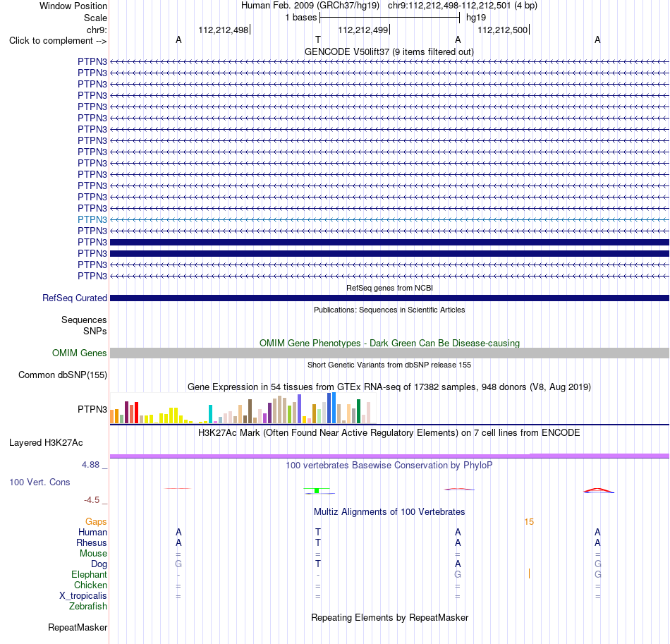670x644 pixels.
Task: Click position label 112,212,500
Action: [x=502, y=30]
